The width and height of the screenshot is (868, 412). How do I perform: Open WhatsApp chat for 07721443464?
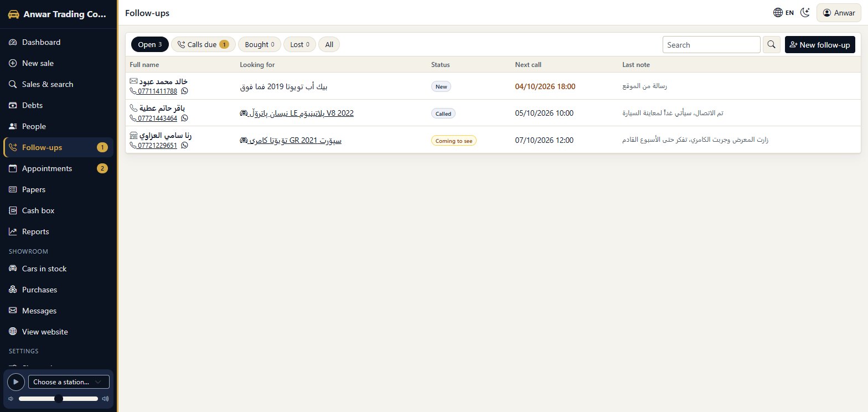click(x=184, y=118)
